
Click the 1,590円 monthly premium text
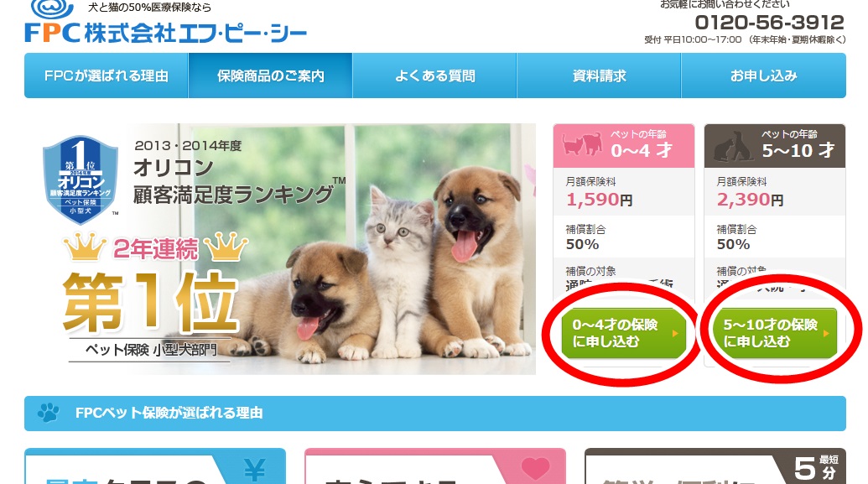click(x=599, y=200)
